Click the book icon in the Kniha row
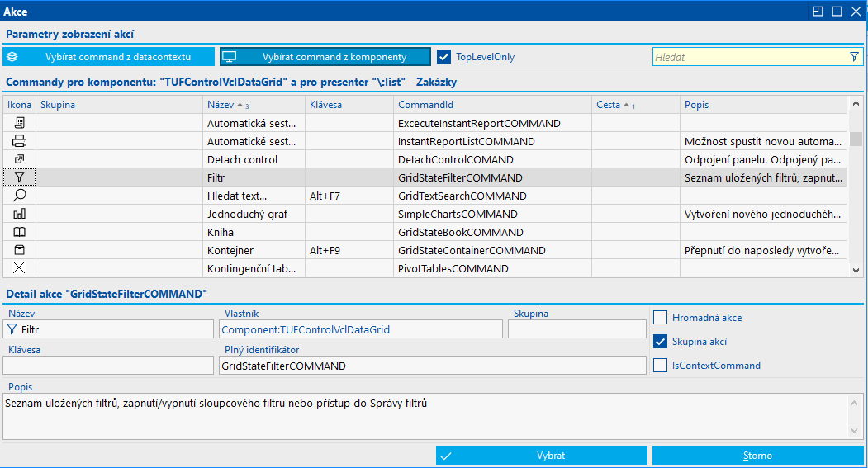 pos(19,232)
